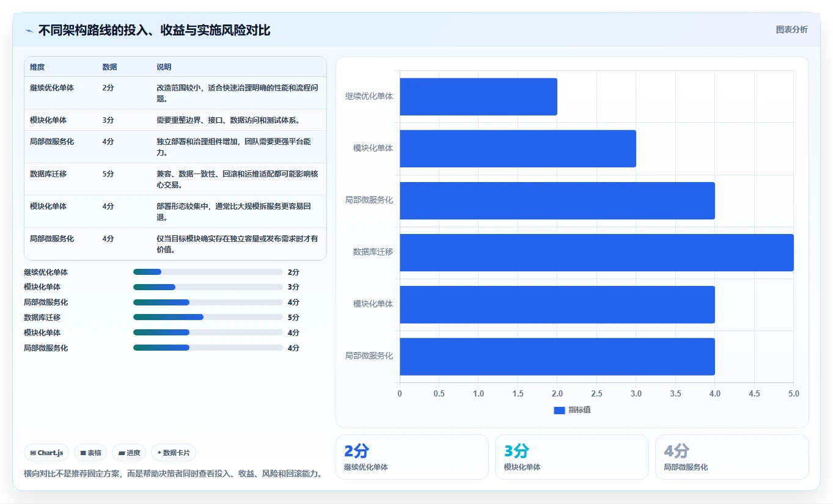Click the 继续优化单体 cell in the table
Screen dimensions: 833x504
pos(52,88)
